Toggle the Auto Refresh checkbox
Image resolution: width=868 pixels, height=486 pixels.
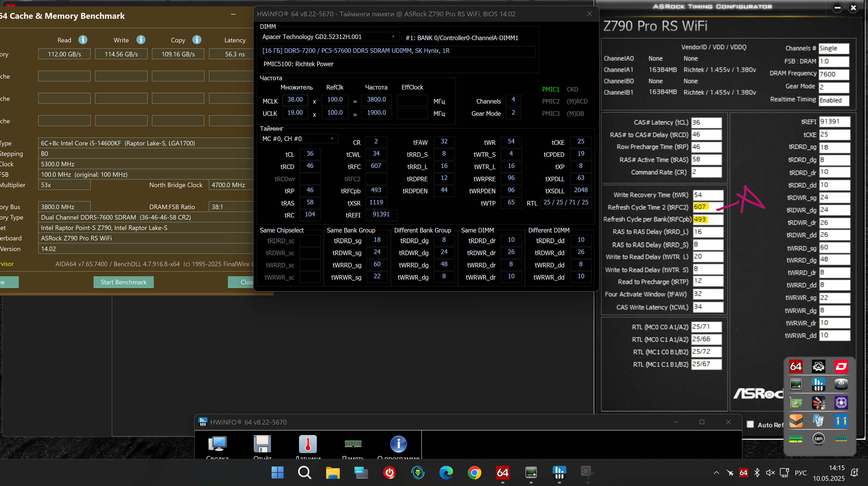click(x=750, y=424)
